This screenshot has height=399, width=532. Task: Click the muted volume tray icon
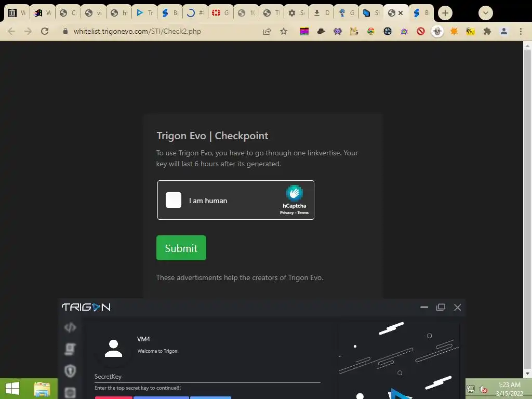pyautogui.click(x=483, y=389)
